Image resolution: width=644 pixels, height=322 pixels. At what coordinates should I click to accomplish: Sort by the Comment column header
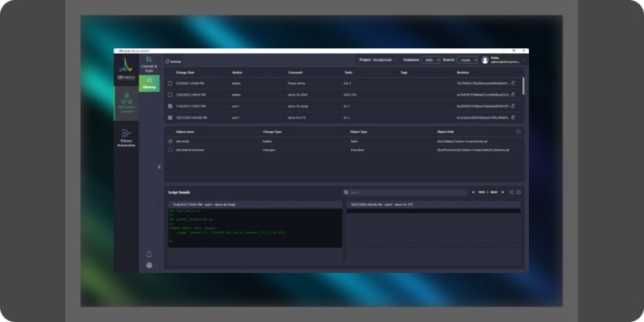click(x=295, y=72)
